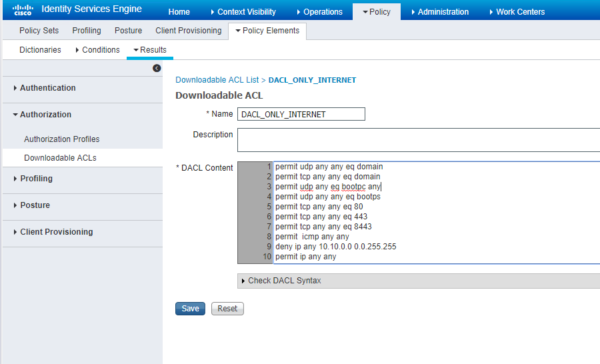Open Context Visibility menu

click(x=243, y=12)
